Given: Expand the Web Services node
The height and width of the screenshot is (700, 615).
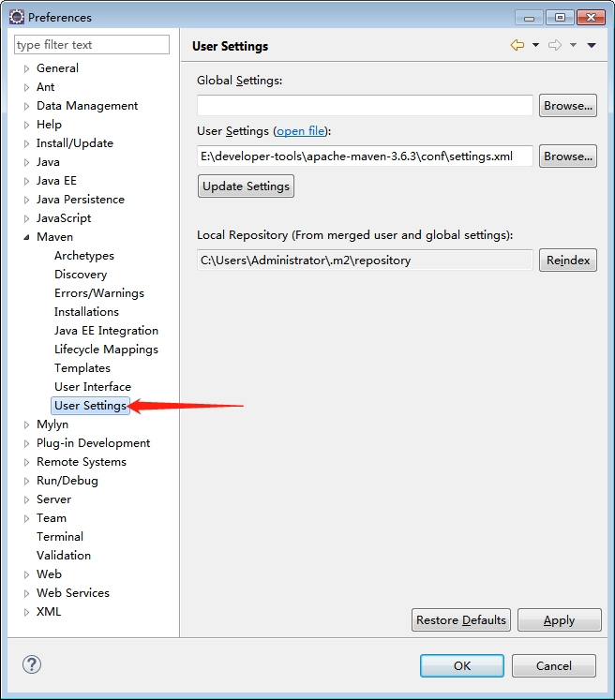Looking at the screenshot, I should 26,593.
